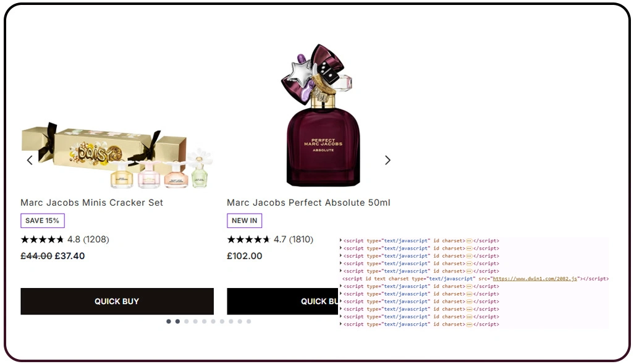Open the dwin1.com script source link
The height and width of the screenshot is (364, 634).
coord(535,279)
